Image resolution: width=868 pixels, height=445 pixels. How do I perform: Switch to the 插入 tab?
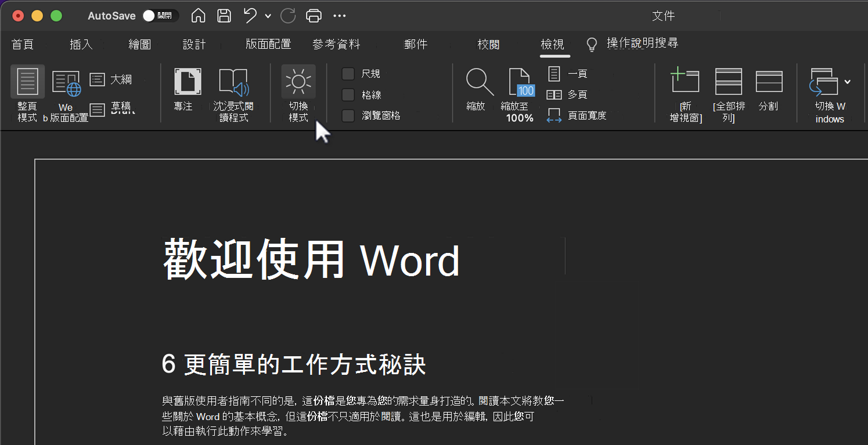[81, 45]
